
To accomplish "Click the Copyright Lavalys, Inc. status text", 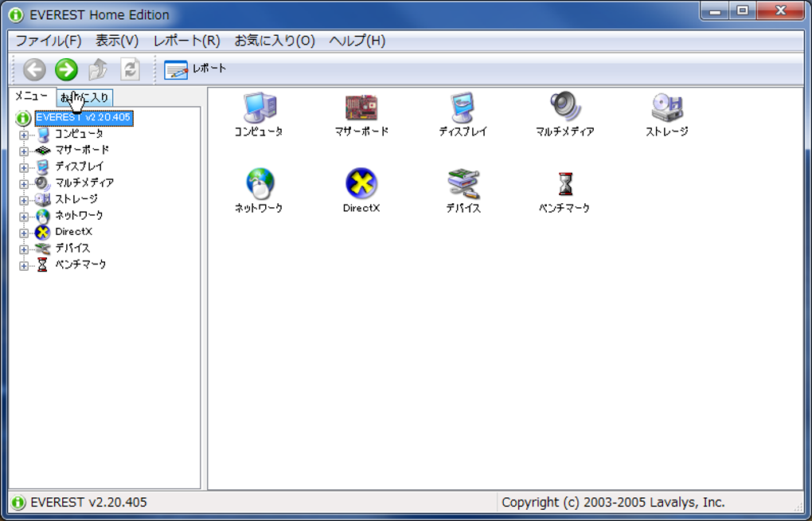I will [x=613, y=503].
